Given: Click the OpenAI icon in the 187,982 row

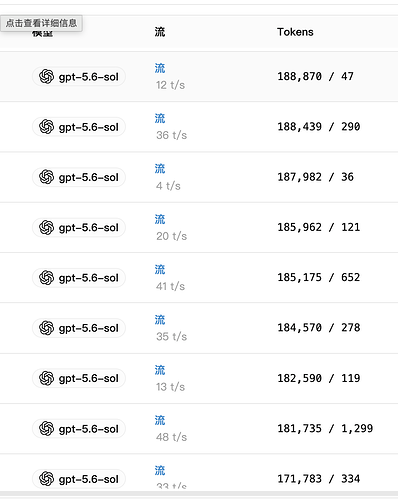Looking at the screenshot, I should 46,177.
